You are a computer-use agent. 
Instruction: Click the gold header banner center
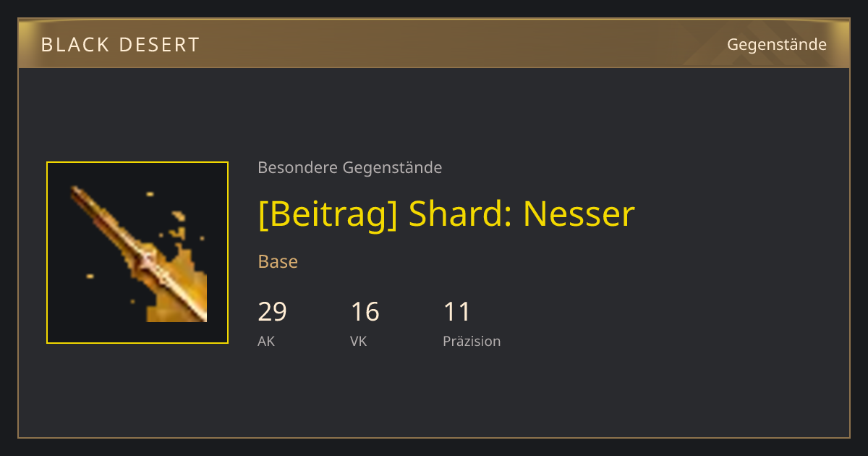click(x=434, y=43)
